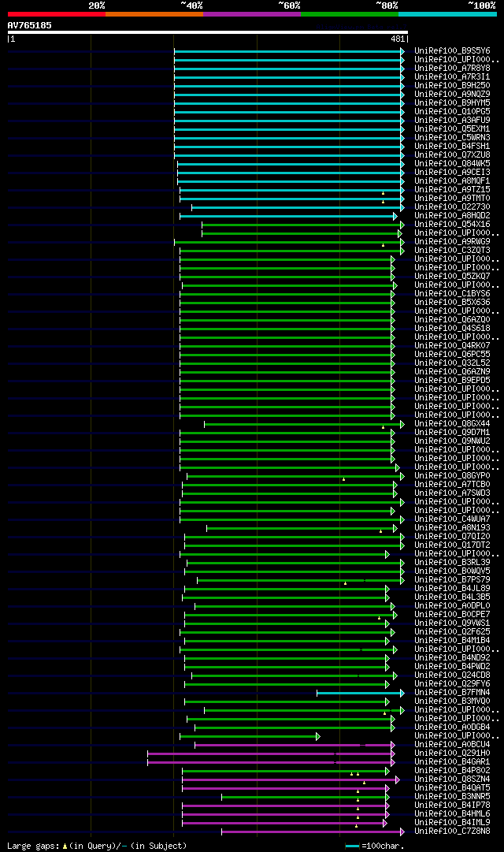
Task: Select hit label UniRef100_Q6AZQ0
Action: point(452,320)
